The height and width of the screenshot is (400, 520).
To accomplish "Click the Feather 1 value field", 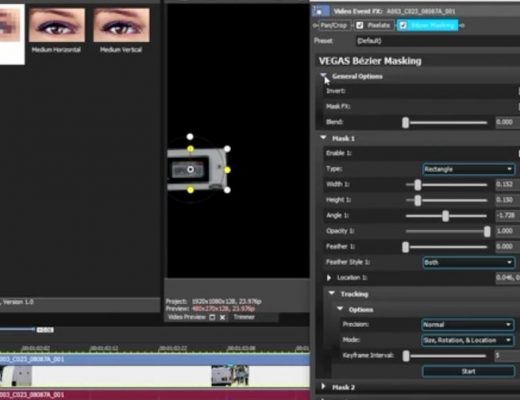I will [x=507, y=247].
